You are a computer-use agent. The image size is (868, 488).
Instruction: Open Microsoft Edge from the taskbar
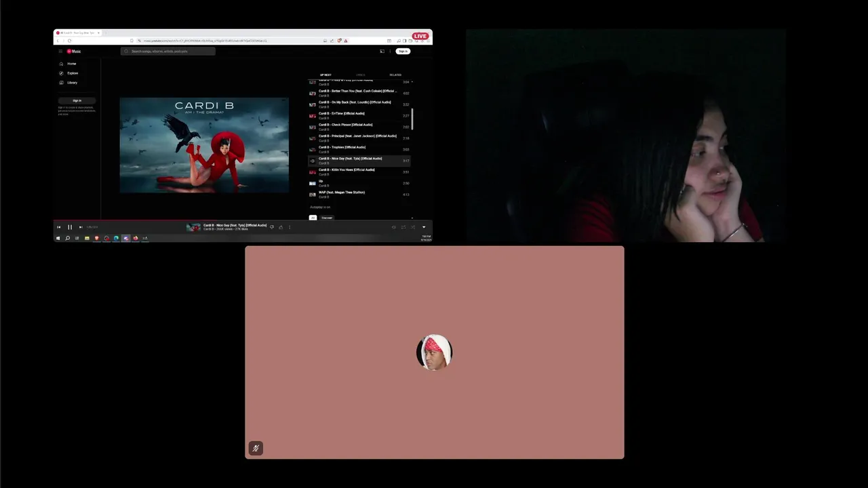(116, 238)
